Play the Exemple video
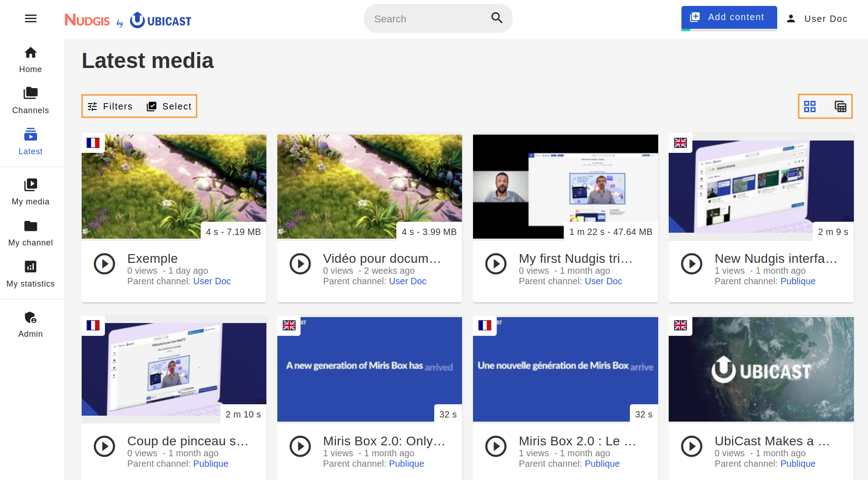Image resolution: width=868 pixels, height=480 pixels. coord(104,264)
